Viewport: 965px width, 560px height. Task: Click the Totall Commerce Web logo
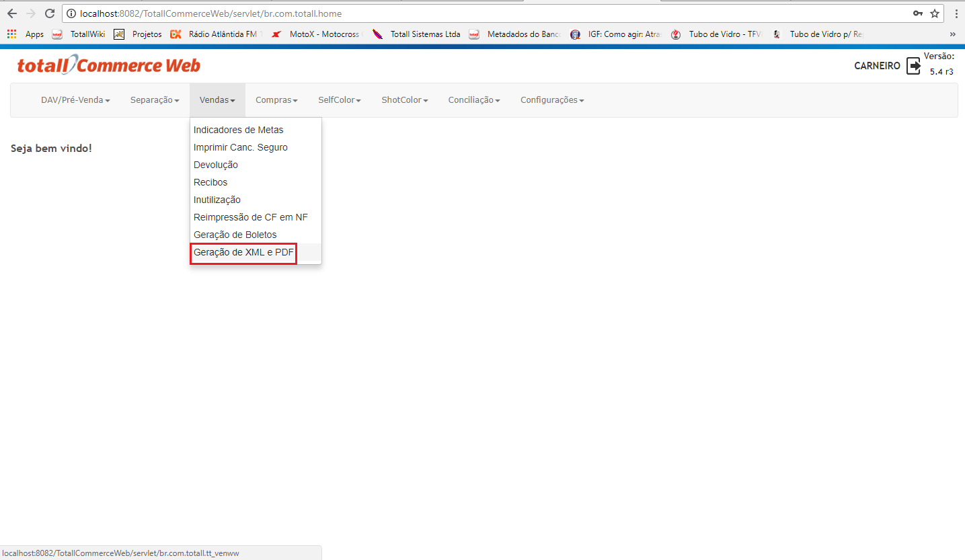[x=108, y=65]
